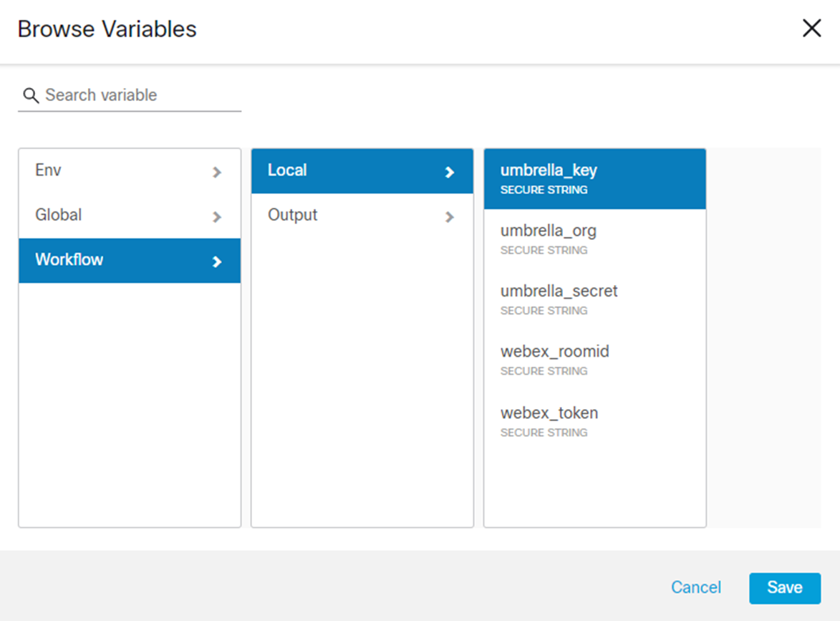Select the webex_token variable
The image size is (840, 621).
(594, 422)
